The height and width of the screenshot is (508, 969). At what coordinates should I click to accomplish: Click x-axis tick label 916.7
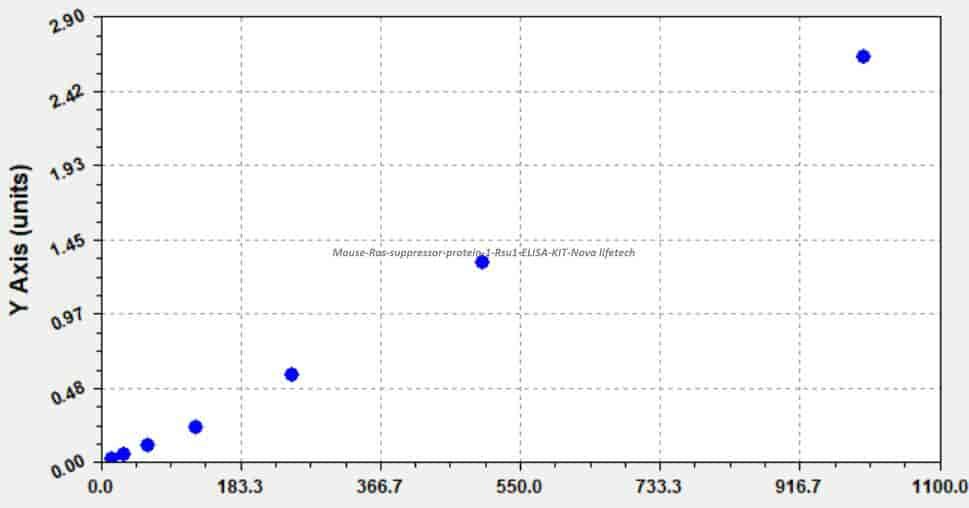coord(800,487)
